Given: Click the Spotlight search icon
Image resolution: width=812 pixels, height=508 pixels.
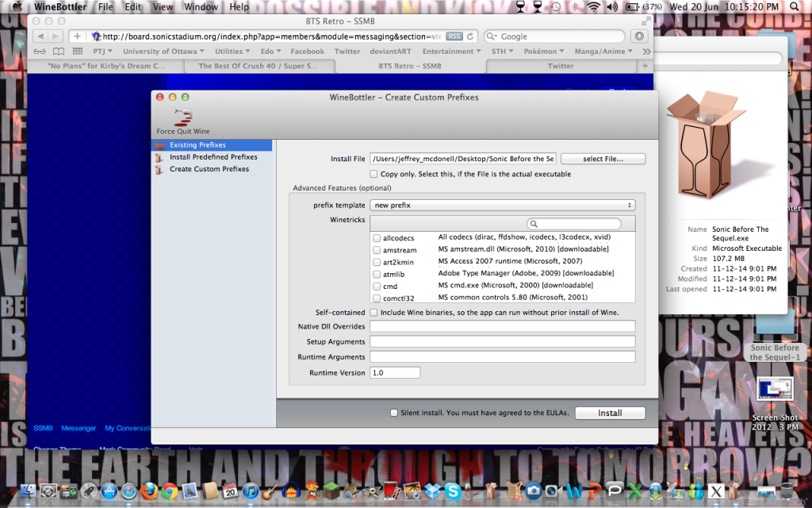Looking at the screenshot, I should 795,6.
